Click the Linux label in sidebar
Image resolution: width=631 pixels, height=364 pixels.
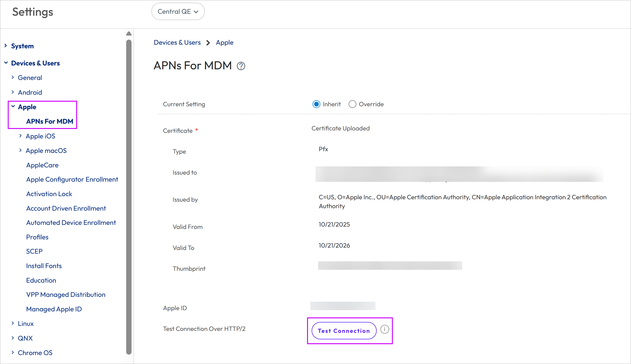tap(26, 324)
